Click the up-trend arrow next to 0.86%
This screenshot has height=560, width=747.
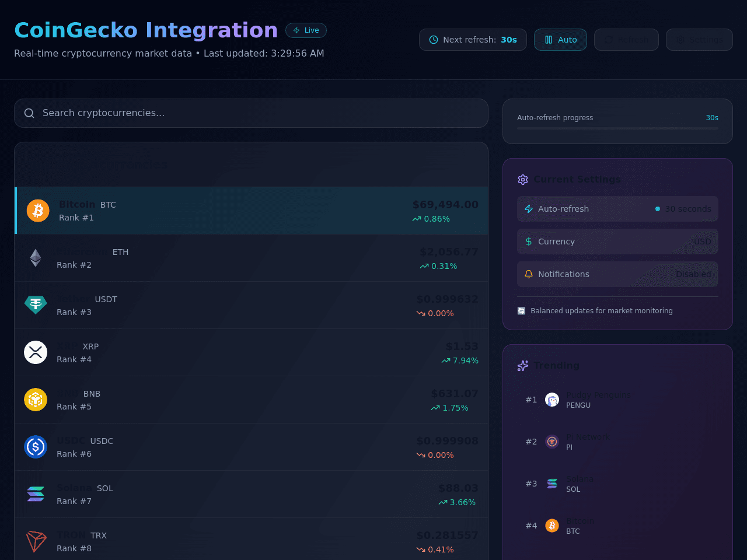point(417,219)
